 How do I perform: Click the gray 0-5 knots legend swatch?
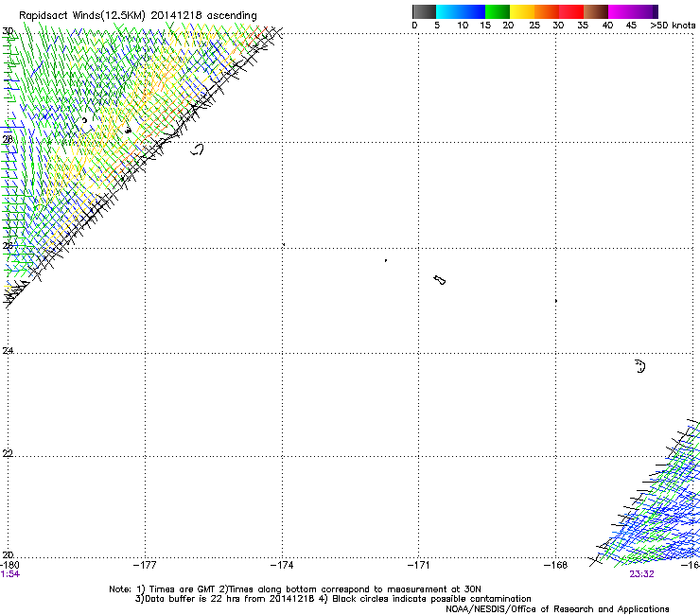pos(424,11)
